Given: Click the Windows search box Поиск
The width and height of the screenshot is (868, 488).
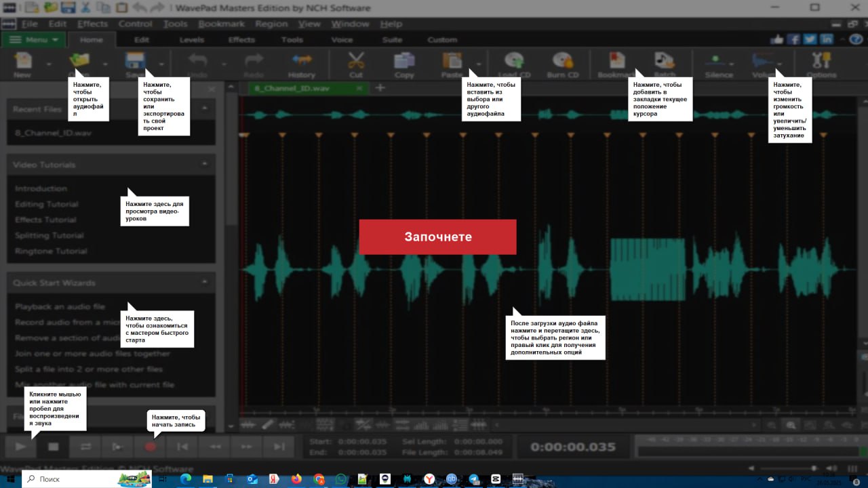Looking at the screenshot, I should point(86,479).
